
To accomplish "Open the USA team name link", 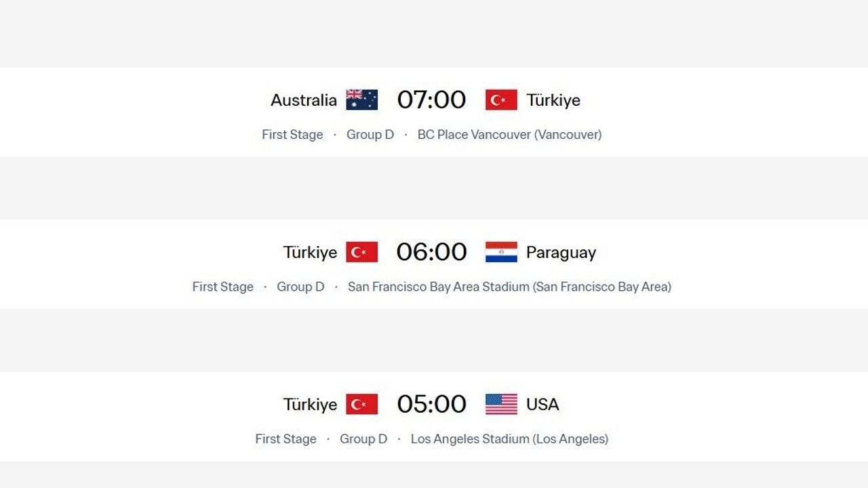I will click(x=542, y=405).
